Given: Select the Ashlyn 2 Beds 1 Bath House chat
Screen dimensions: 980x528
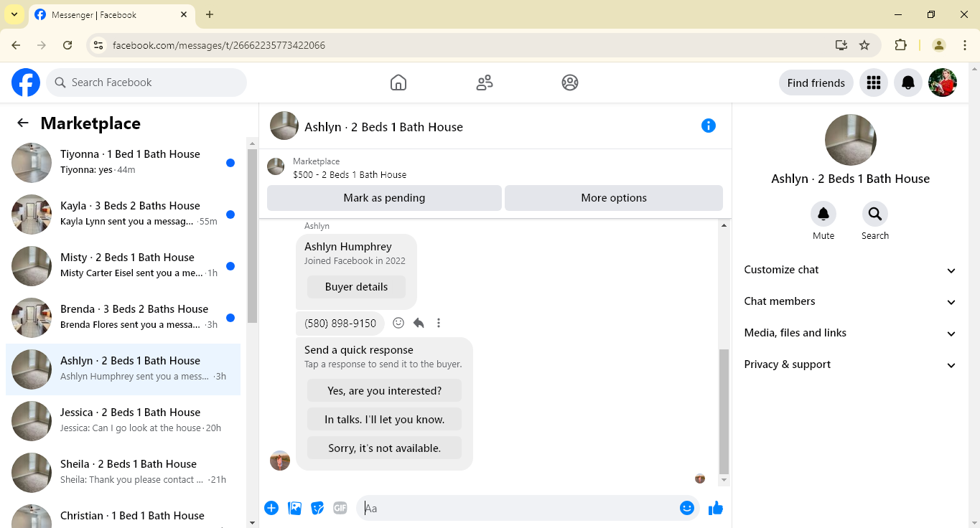Looking at the screenshot, I should (x=123, y=369).
